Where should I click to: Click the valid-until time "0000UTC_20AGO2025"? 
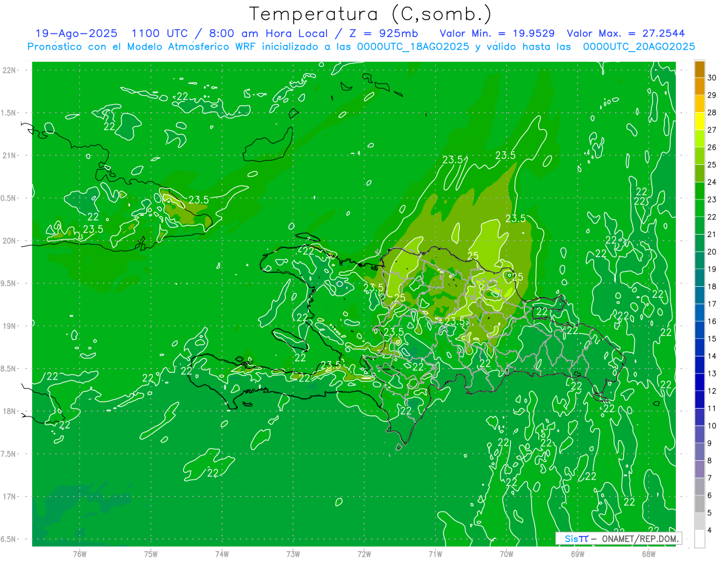point(639,47)
